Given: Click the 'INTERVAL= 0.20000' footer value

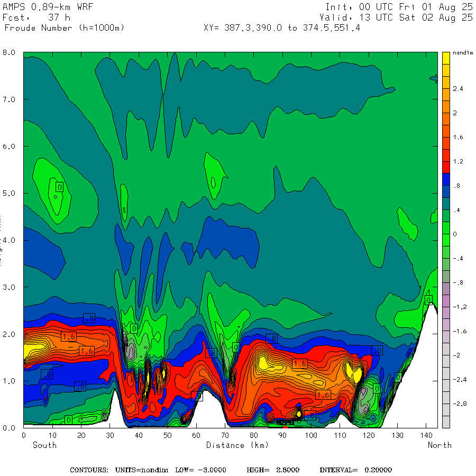Looking at the screenshot, I should (x=355, y=470).
